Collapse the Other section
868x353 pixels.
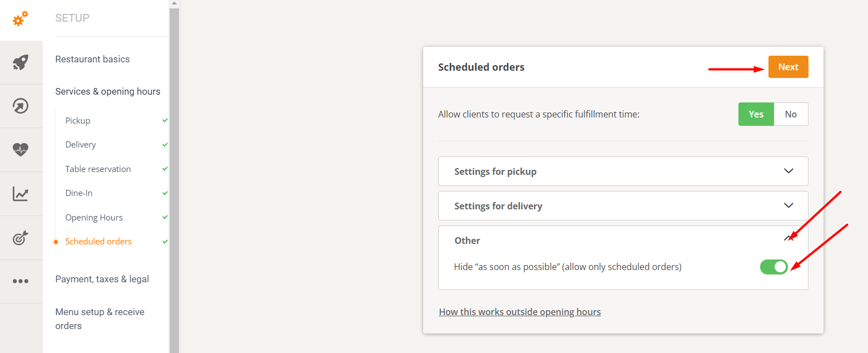(x=788, y=241)
